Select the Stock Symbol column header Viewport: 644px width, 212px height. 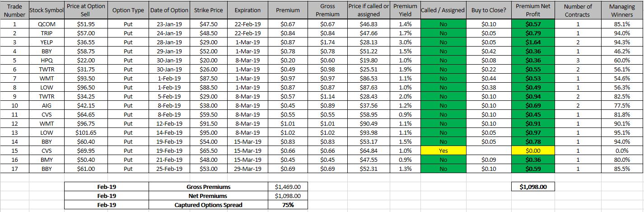point(46,10)
